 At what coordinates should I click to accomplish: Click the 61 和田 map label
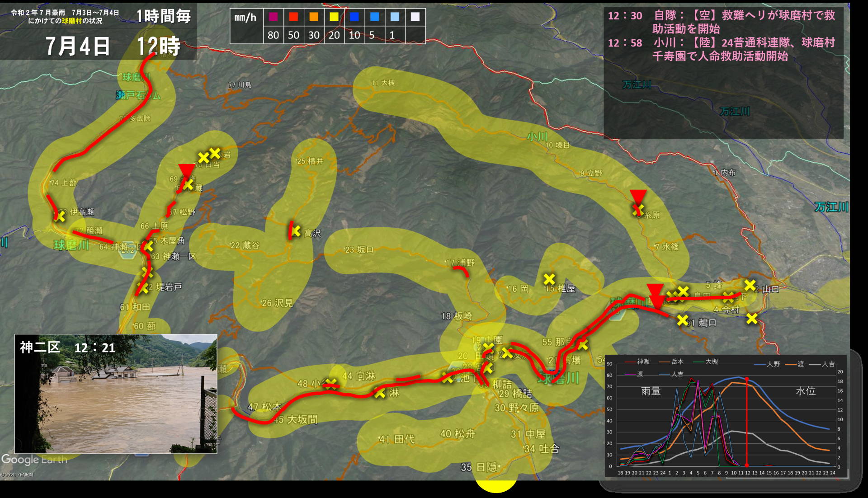[x=135, y=307]
